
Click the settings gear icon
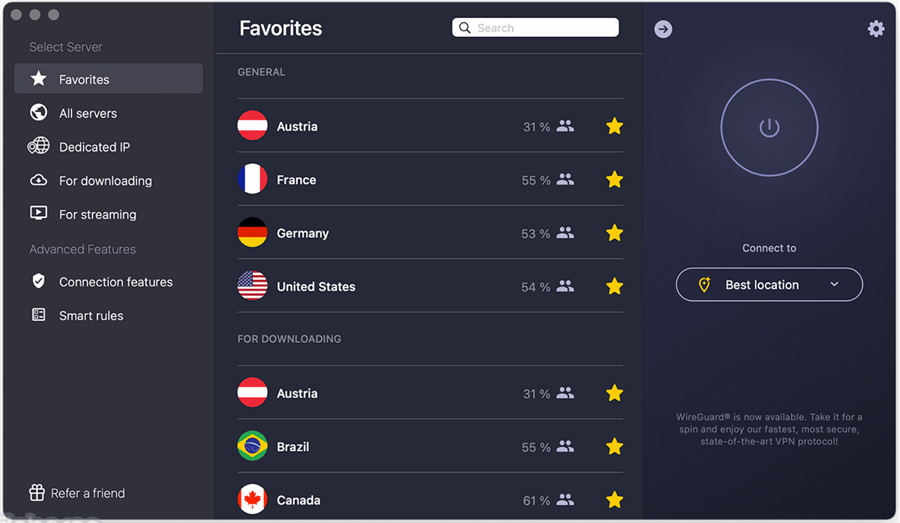[x=876, y=29]
